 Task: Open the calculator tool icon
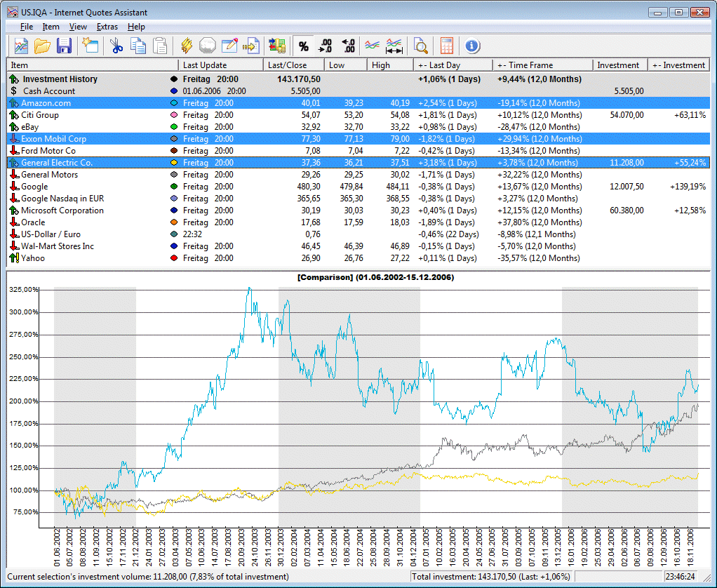point(446,46)
